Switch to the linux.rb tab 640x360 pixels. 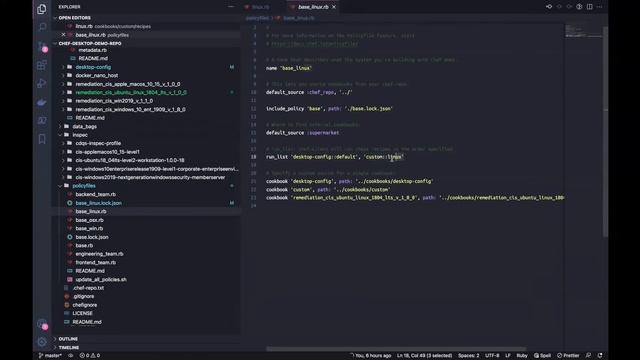point(260,7)
